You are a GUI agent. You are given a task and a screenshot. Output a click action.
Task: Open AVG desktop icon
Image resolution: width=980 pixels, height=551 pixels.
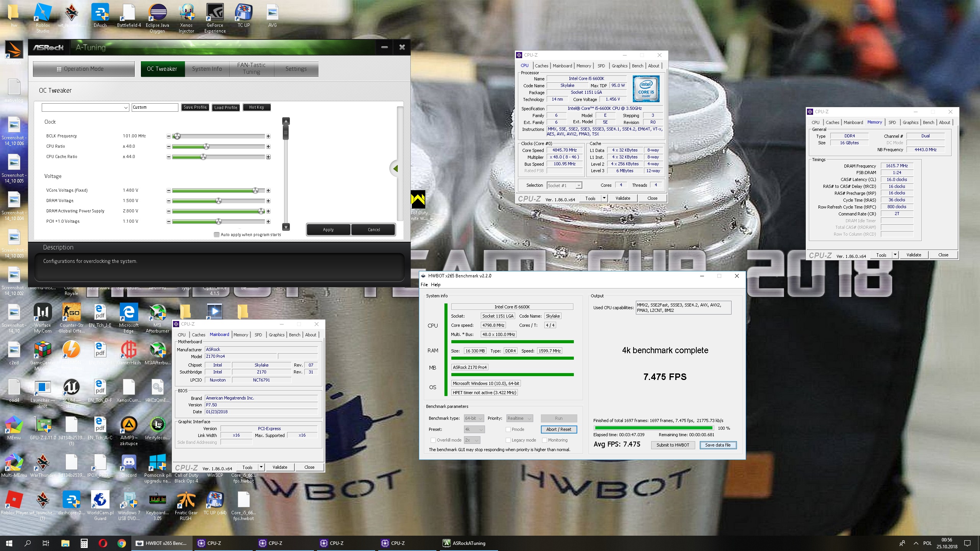pos(272,15)
